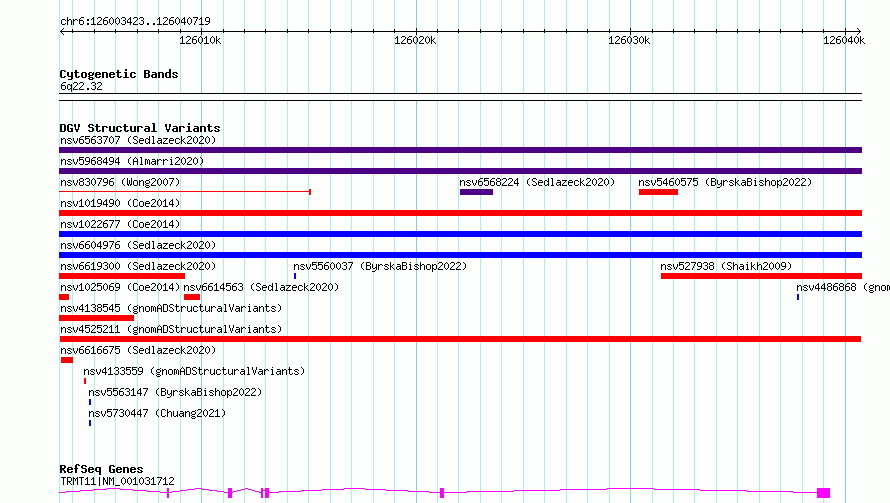
Task: Click the DGV Structural Variants track title
Action: coord(140,128)
